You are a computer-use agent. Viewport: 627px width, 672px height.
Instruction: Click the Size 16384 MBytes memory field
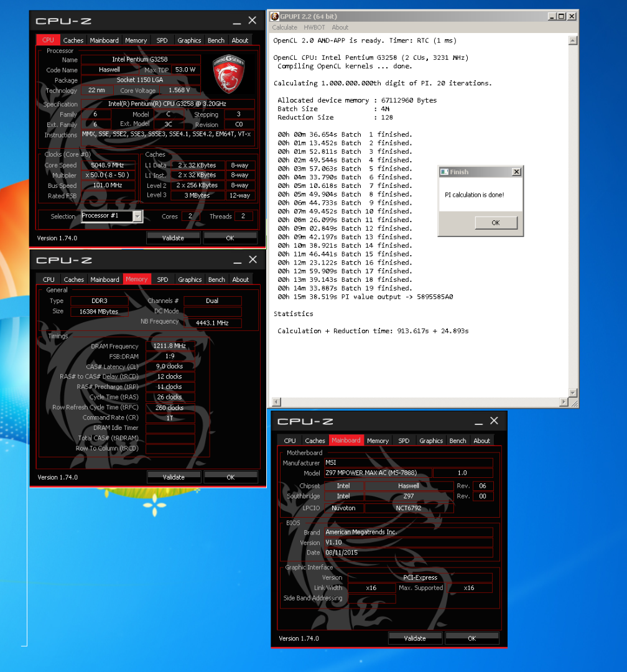pyautogui.click(x=99, y=312)
